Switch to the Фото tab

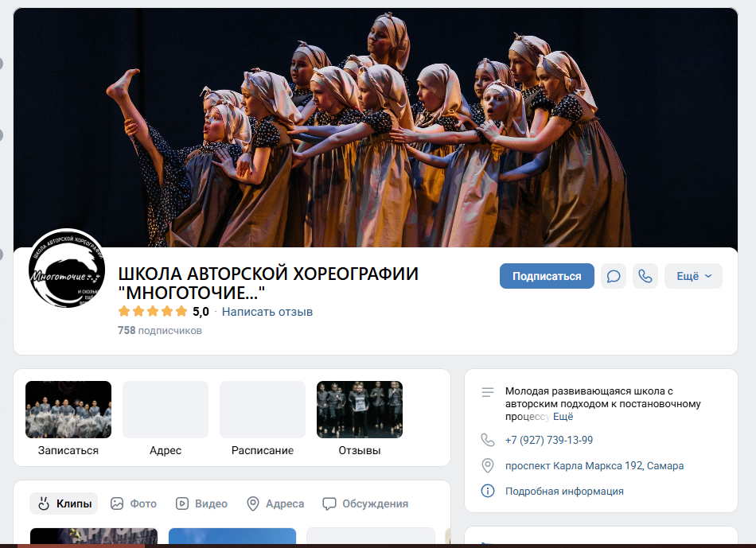[134, 503]
